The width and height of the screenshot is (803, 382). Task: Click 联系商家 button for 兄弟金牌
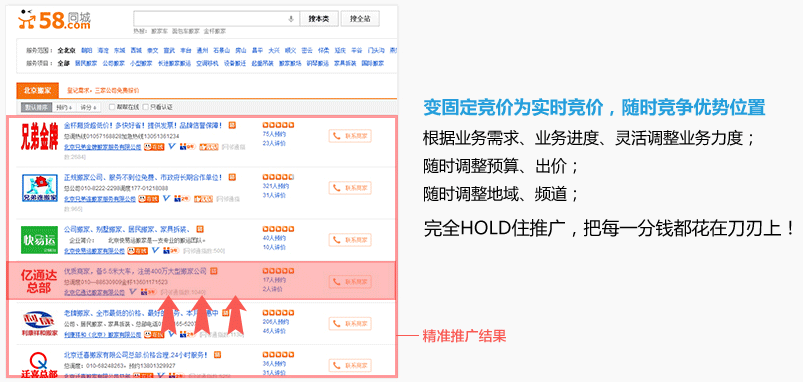[350, 136]
